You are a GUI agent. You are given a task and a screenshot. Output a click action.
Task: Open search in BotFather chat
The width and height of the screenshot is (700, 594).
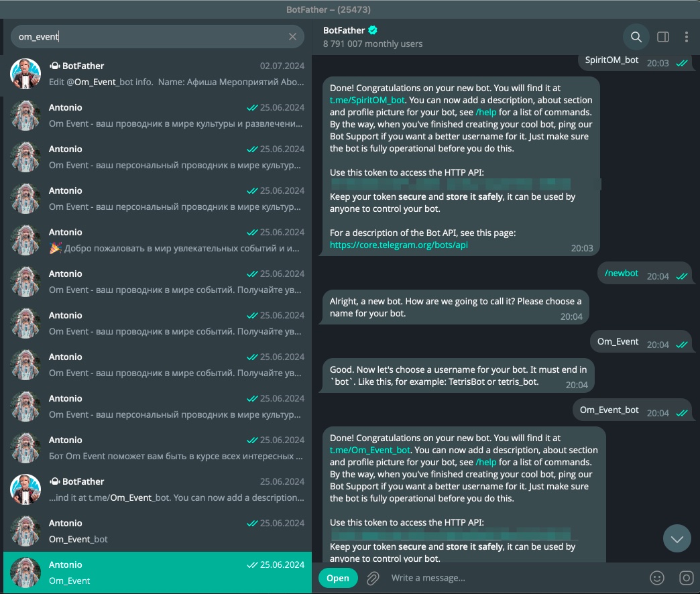pos(636,37)
